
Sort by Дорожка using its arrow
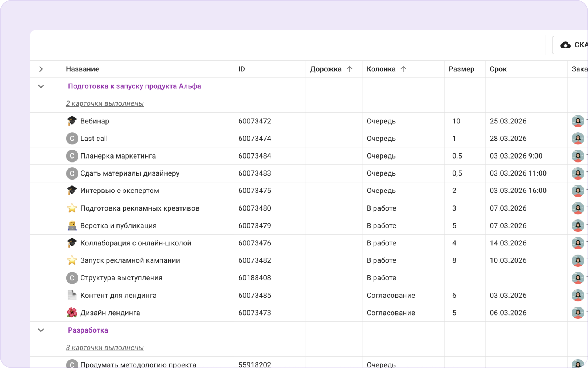click(349, 69)
